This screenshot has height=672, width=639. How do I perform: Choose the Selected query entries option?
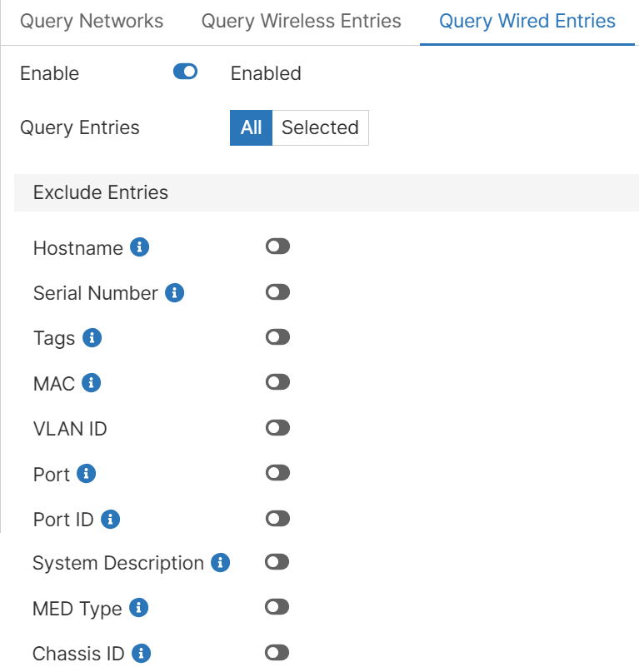point(320,127)
